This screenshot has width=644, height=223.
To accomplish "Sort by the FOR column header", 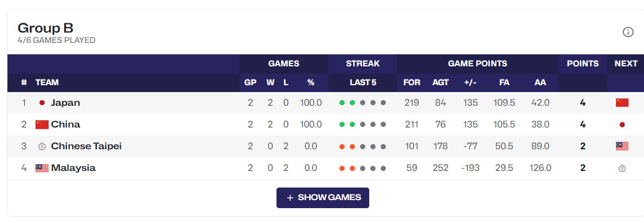I will (412, 82).
